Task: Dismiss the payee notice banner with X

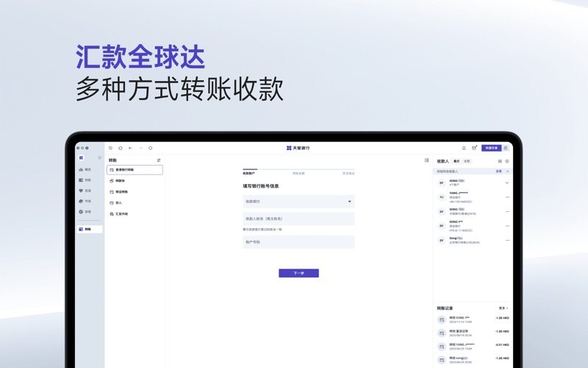Action: [x=507, y=171]
